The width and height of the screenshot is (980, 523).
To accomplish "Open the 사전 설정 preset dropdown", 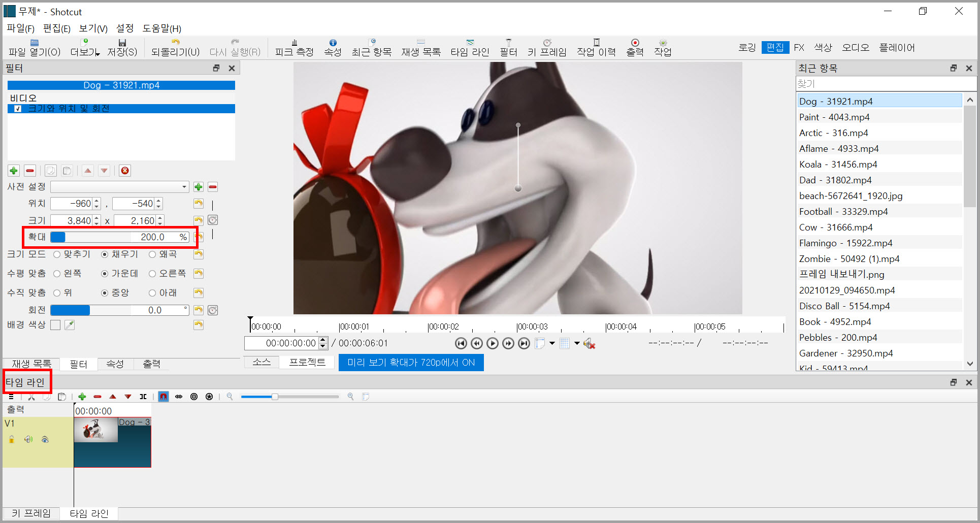I will pyautogui.click(x=120, y=187).
